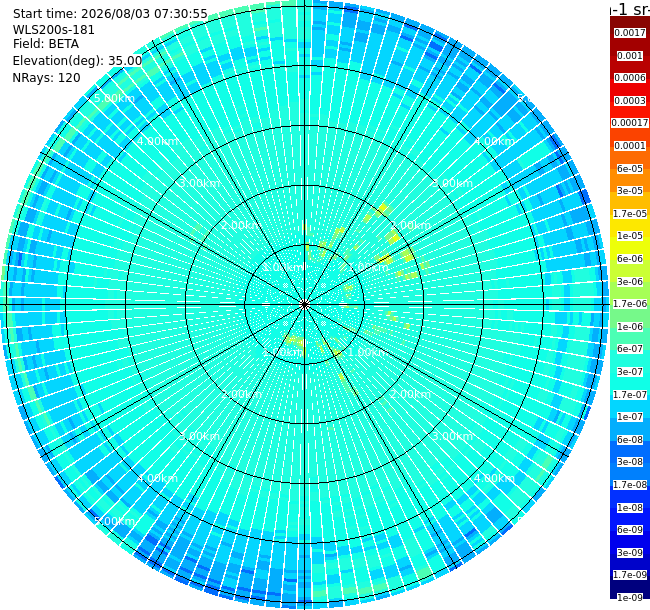Click the 1.7e-06 green colorbar label
The image size is (650, 610).
point(630,304)
